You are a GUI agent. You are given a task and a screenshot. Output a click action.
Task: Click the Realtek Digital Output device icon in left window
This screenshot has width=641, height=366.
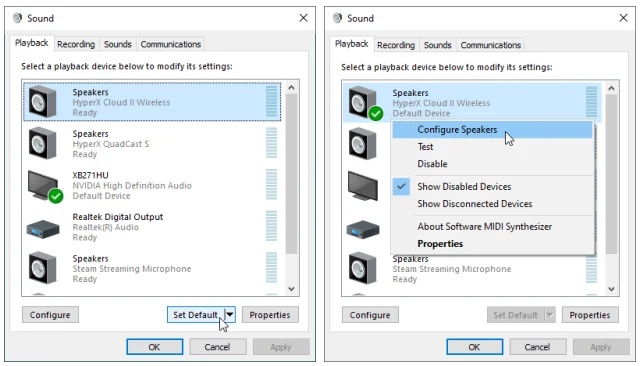[43, 229]
